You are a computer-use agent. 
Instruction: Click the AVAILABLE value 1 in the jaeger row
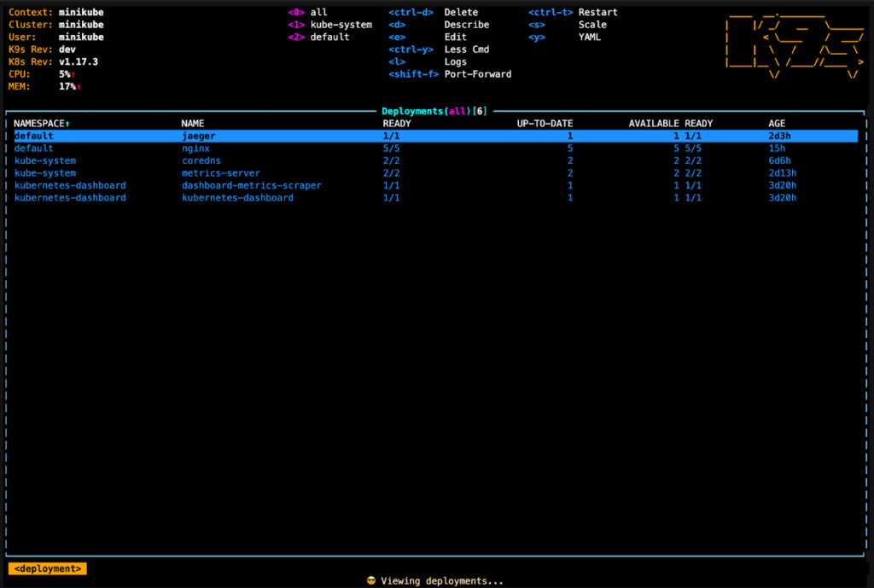coord(676,136)
